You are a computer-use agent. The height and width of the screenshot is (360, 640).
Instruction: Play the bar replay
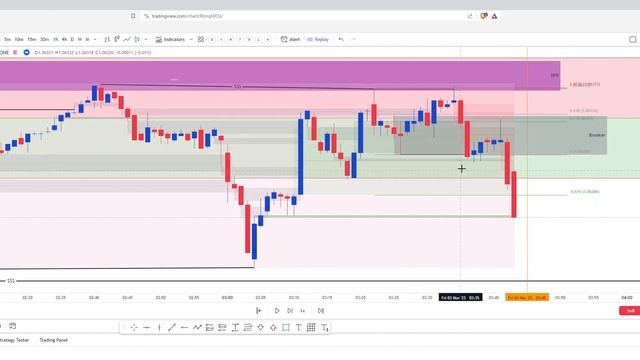click(277, 311)
